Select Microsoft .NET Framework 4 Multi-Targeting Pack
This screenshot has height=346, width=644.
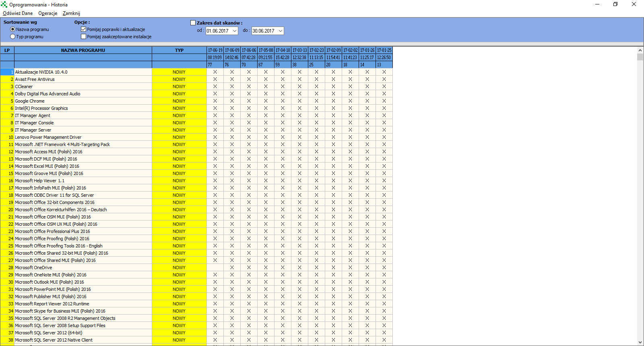point(83,144)
